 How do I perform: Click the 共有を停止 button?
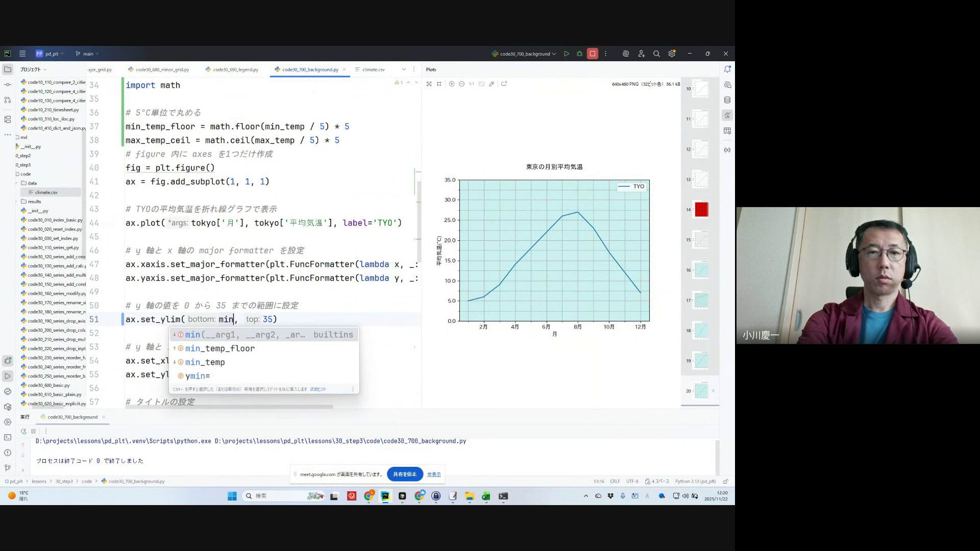tap(405, 474)
